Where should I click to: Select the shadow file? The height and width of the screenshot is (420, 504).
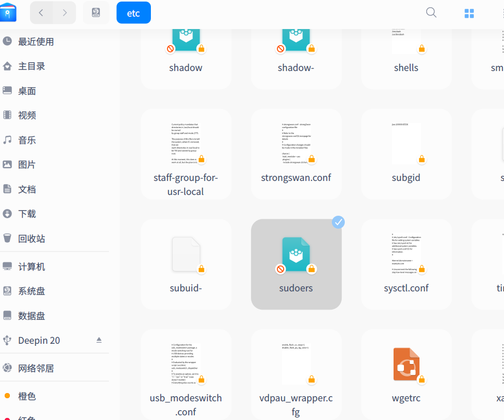186,59
